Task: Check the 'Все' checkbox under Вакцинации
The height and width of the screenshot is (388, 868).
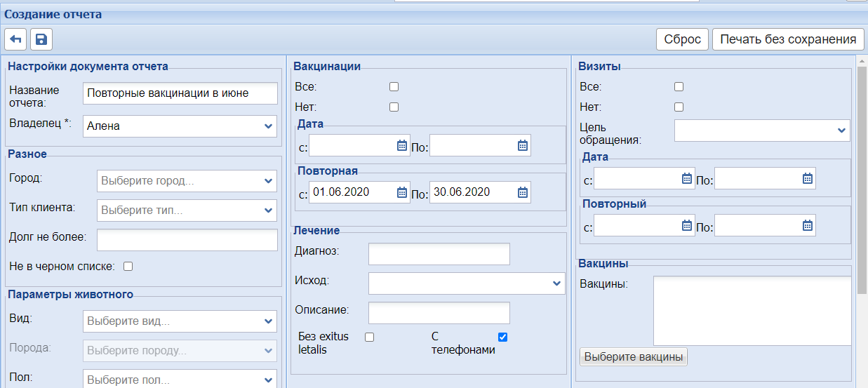Action: click(x=394, y=87)
